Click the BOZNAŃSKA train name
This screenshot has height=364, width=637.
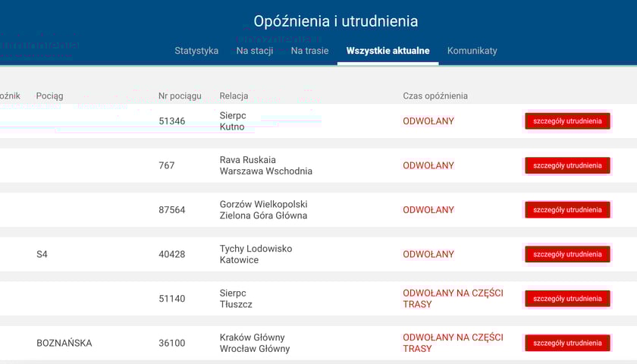(64, 343)
